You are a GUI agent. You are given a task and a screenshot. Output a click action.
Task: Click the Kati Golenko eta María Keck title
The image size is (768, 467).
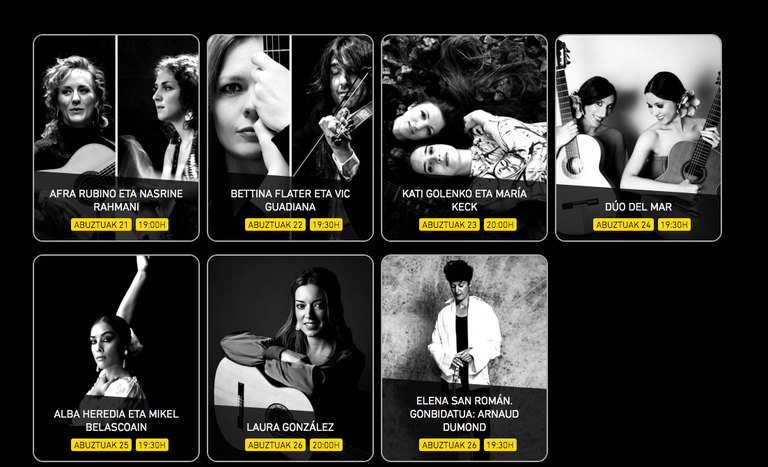[x=464, y=200]
